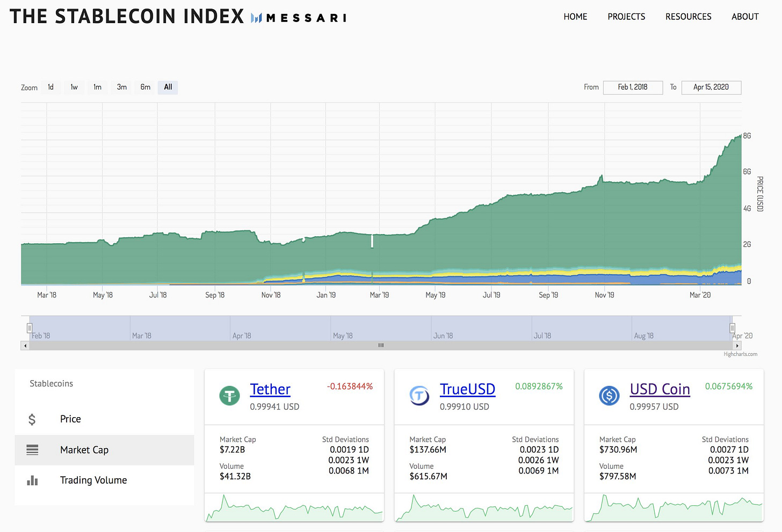Set chart zoom to 6m
782x532 pixels.
[146, 87]
